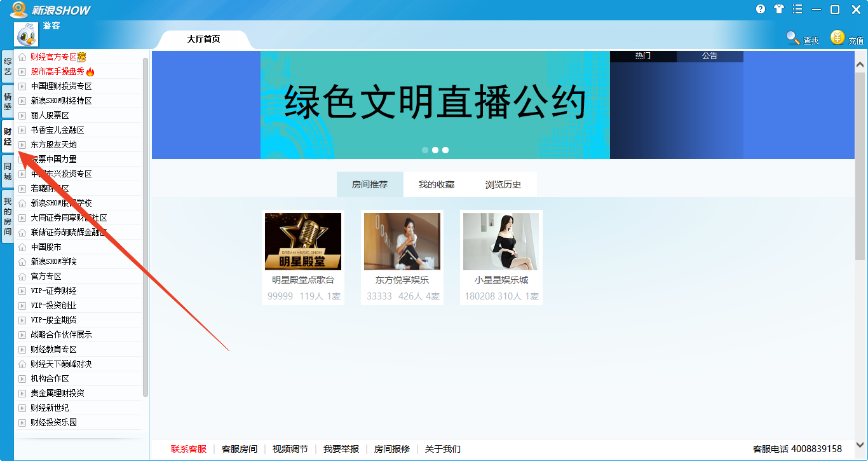Click the shirt (dress-up) icon in titlebar
868x461 pixels.
[x=778, y=10]
